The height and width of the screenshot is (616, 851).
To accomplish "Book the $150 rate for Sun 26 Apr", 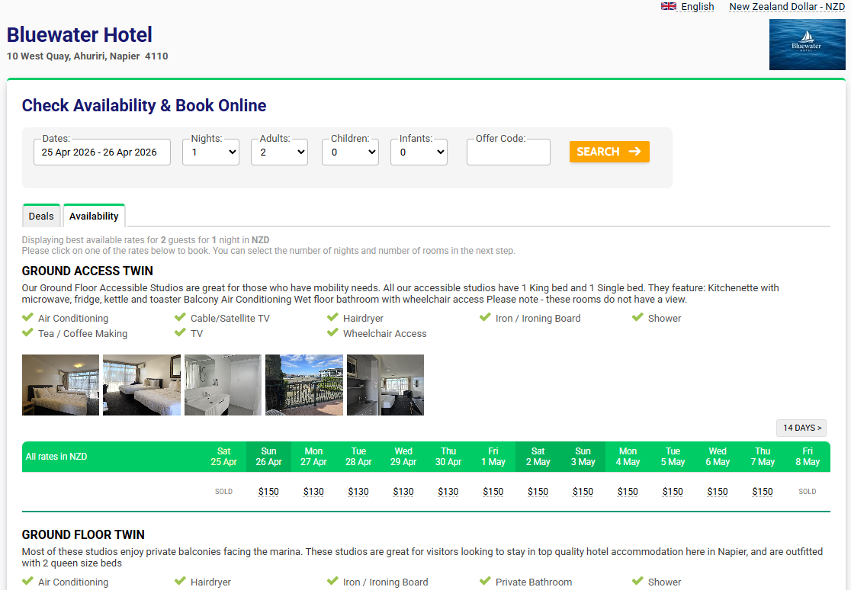I will point(268,492).
